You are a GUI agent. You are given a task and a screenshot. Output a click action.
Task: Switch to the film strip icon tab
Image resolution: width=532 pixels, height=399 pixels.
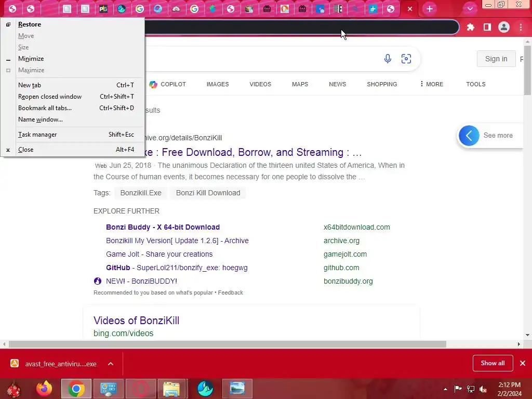coord(338,9)
